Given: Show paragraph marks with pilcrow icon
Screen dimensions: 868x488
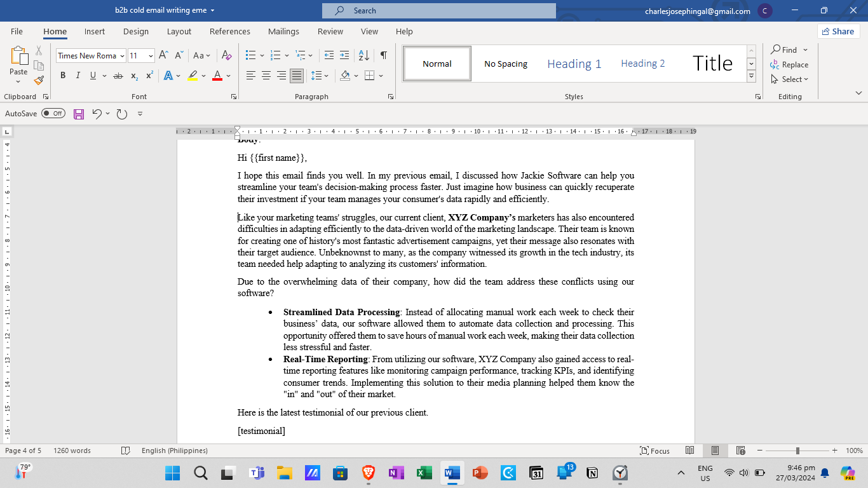Looking at the screenshot, I should click(x=383, y=55).
